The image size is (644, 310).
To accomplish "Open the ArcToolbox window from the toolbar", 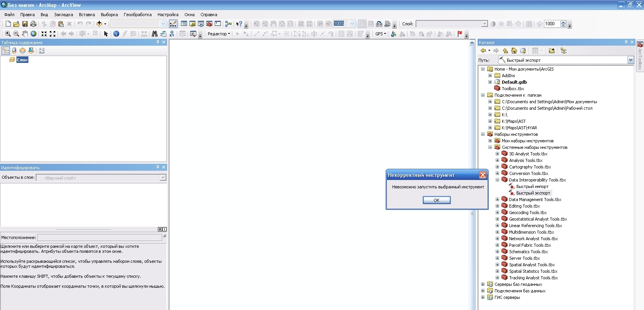I will pyautogui.click(x=209, y=24).
